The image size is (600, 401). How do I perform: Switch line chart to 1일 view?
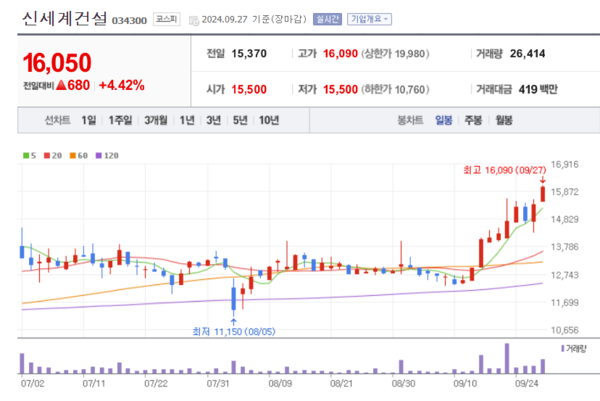pyautogui.click(x=89, y=121)
